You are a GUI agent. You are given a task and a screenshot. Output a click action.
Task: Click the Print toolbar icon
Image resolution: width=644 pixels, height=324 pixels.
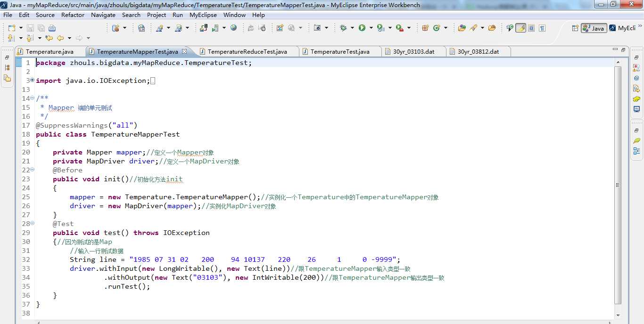tap(52, 28)
